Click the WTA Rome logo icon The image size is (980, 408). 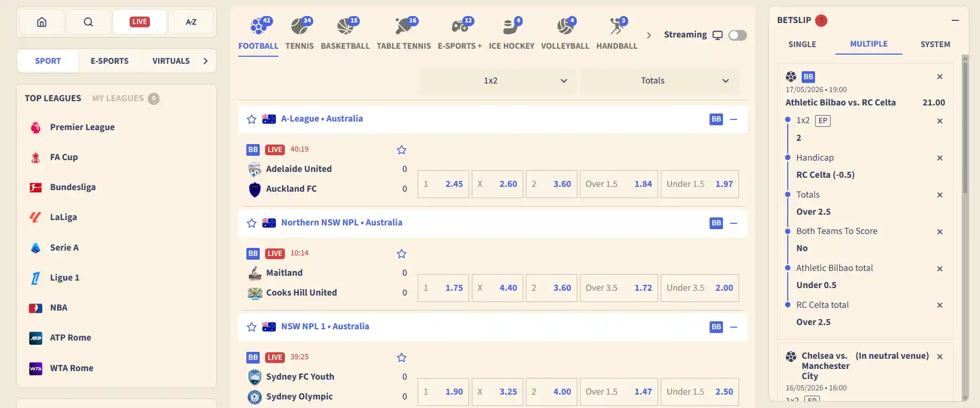[35, 368]
